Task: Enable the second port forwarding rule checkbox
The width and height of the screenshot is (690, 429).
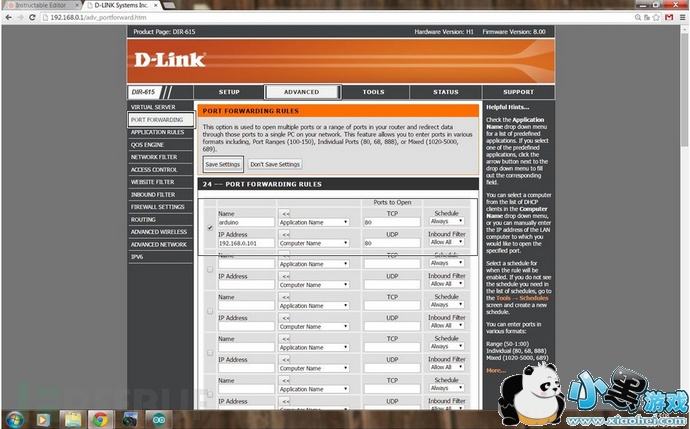Action: tap(210, 269)
